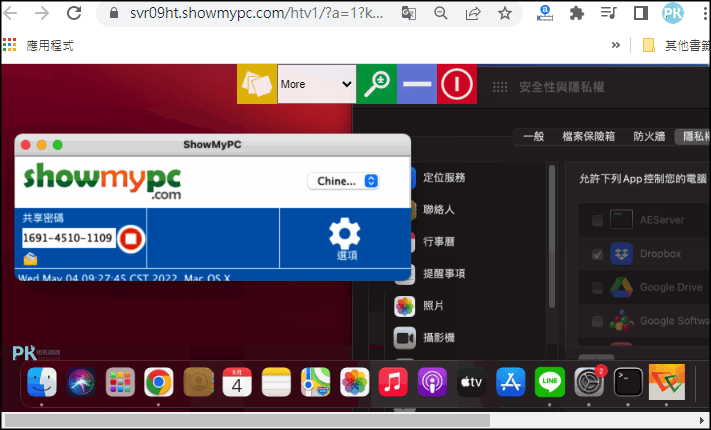Image resolution: width=711 pixels, height=430 pixels.
Task: Enable the Google Drive checkbox
Action: coord(597,288)
